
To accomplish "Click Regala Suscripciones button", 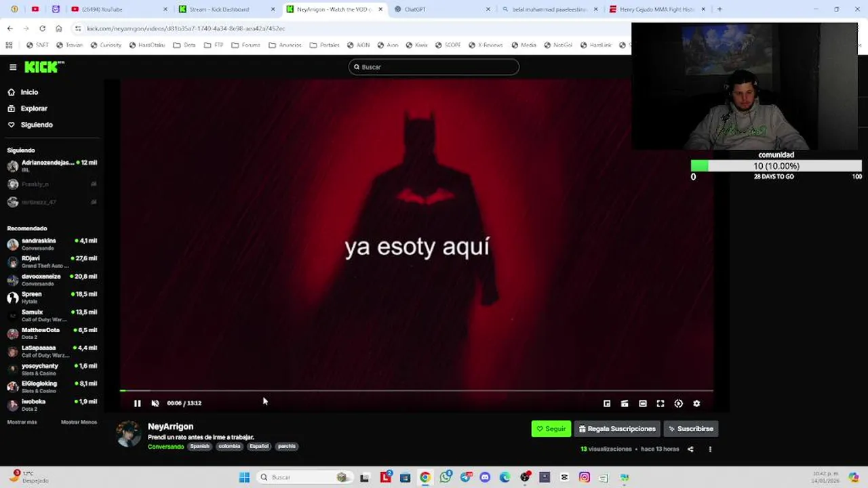I will 617,428.
